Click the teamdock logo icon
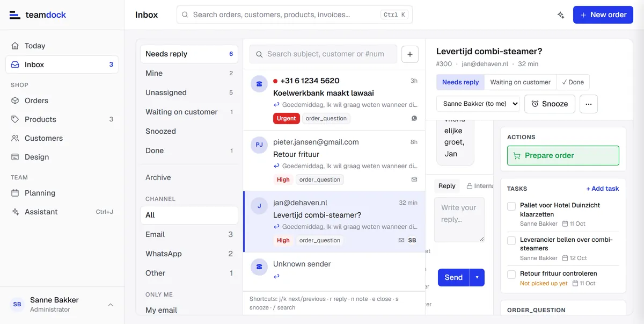644x324 pixels. coord(15,15)
